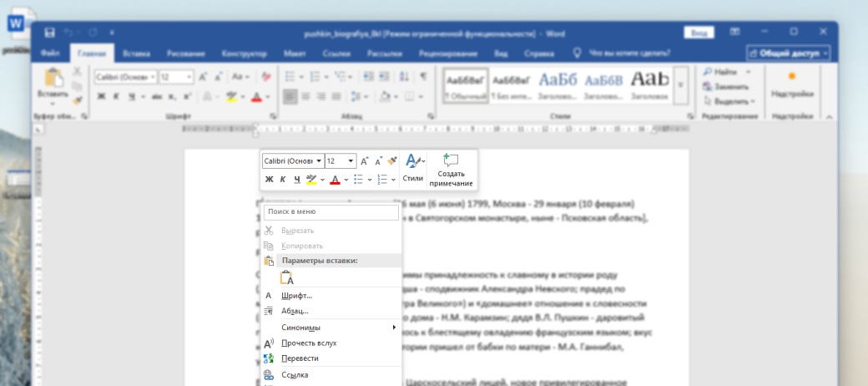Switch to the Вставка ribbon tab

coord(136,54)
